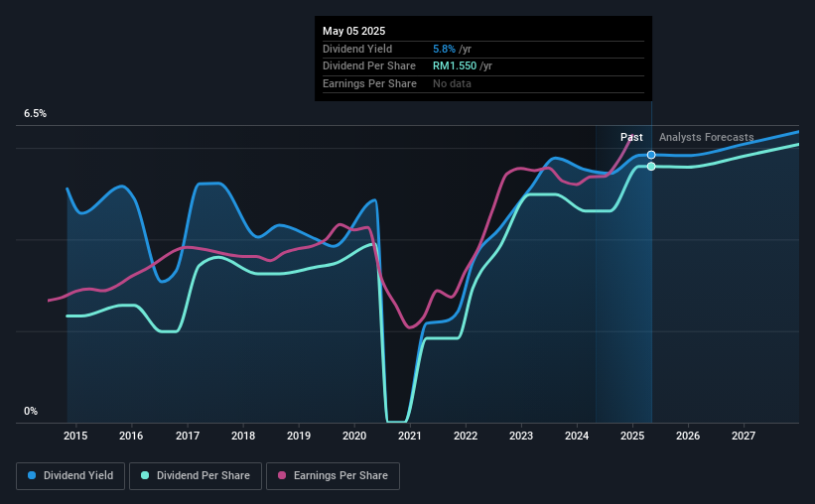Screen dimensions: 815x504
Task: Click the blue Dividend Yield data point marker
Action: [651, 155]
